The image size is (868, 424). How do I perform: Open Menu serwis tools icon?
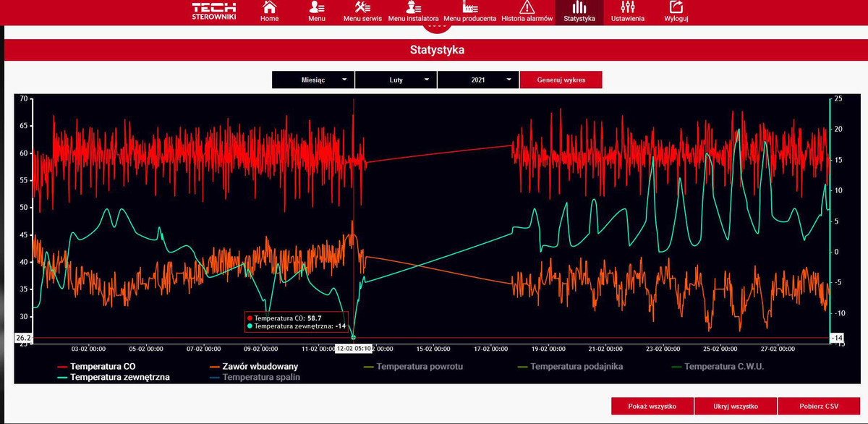(x=363, y=7)
